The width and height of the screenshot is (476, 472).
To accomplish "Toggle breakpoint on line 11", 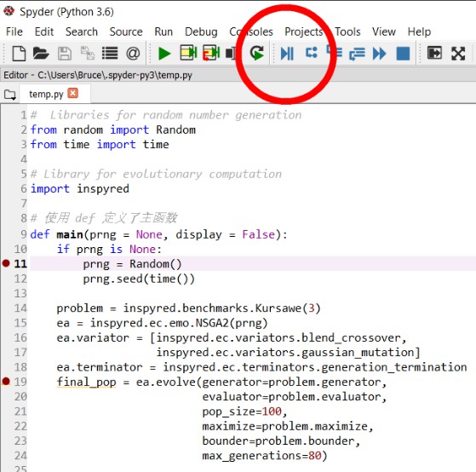I will [6, 263].
